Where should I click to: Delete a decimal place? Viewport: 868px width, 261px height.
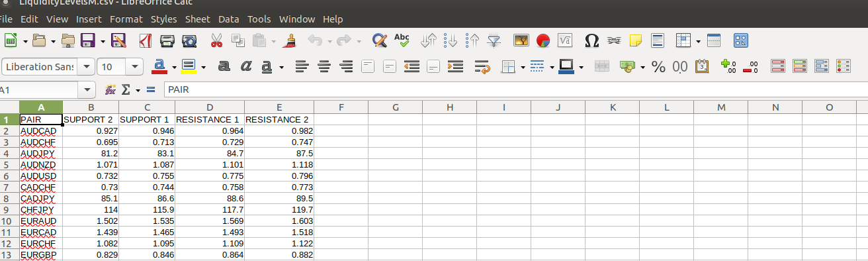(x=750, y=66)
